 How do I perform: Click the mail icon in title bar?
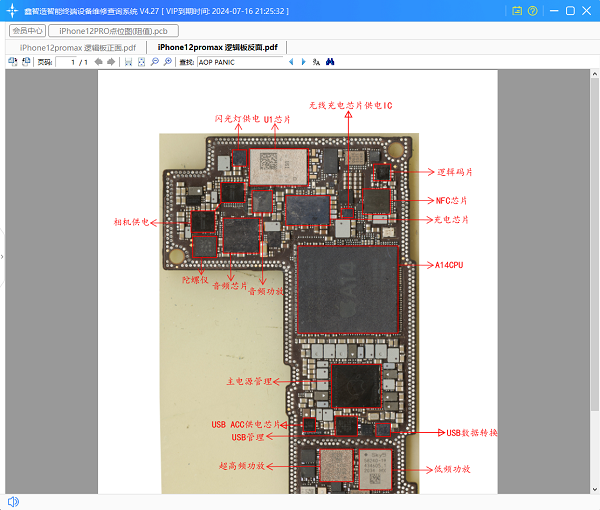(516, 11)
